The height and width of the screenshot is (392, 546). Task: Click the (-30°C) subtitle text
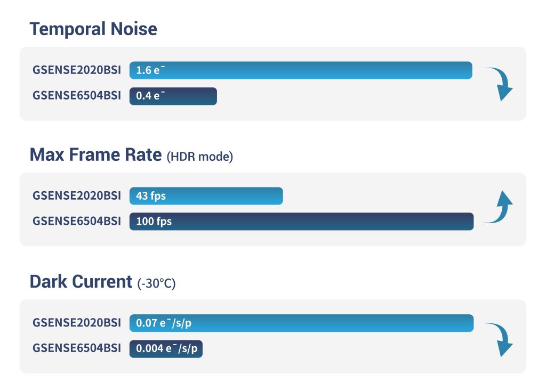coord(156,283)
